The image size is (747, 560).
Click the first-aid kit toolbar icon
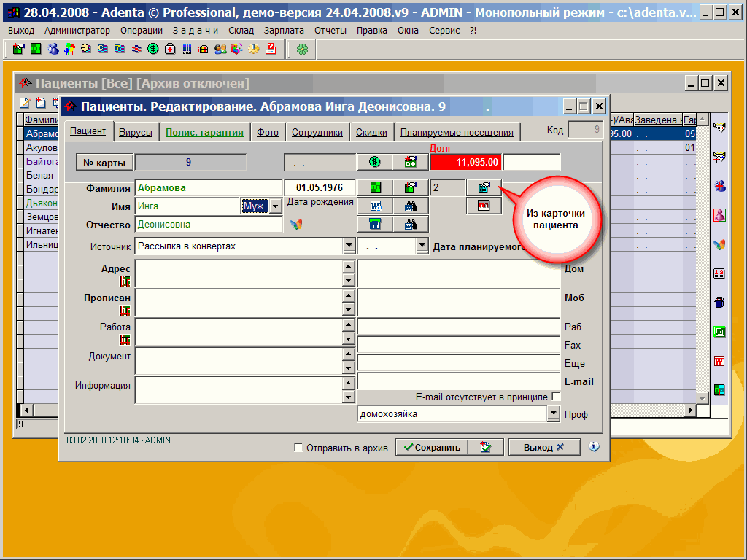[169, 49]
